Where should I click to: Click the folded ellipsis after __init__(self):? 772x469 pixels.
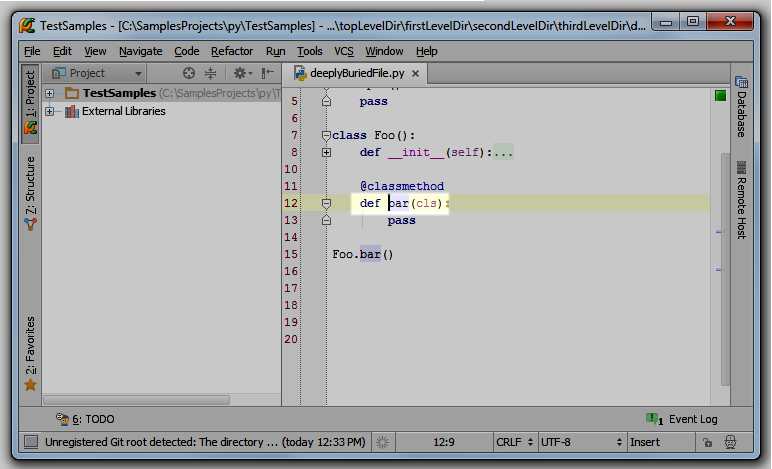pos(503,153)
